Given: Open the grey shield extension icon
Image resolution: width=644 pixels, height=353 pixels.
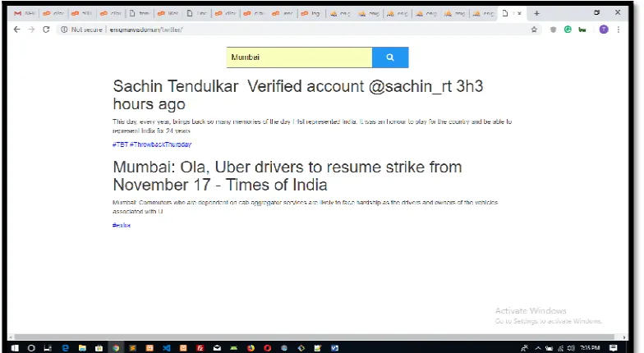Looking at the screenshot, I should [554, 30].
